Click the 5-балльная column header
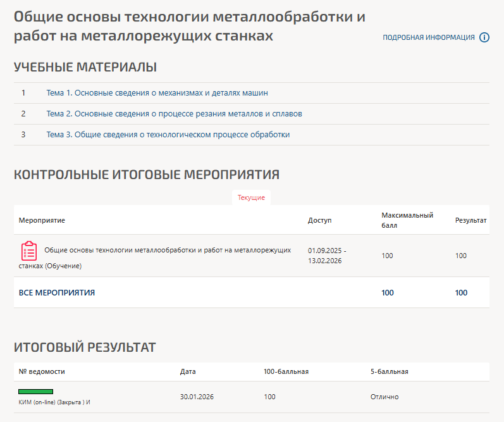 (x=389, y=371)
